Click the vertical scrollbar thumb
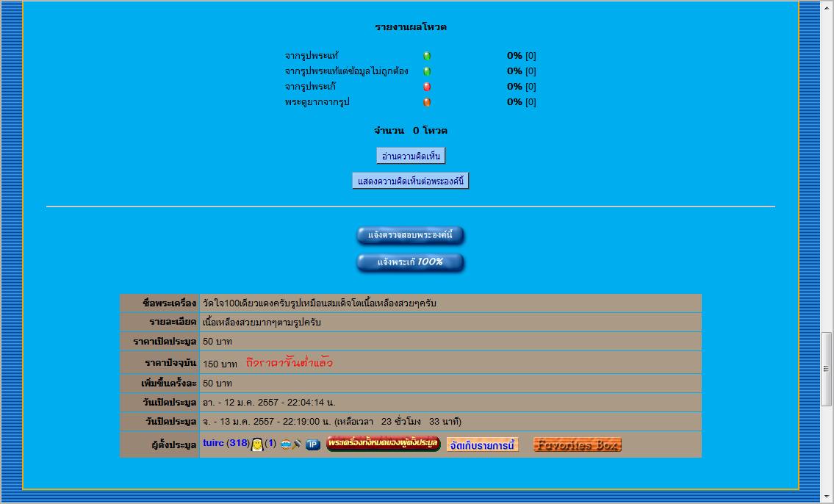 click(827, 368)
